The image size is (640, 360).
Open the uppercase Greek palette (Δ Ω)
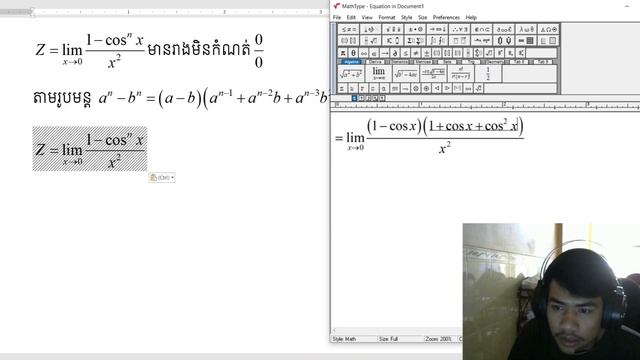click(548, 29)
